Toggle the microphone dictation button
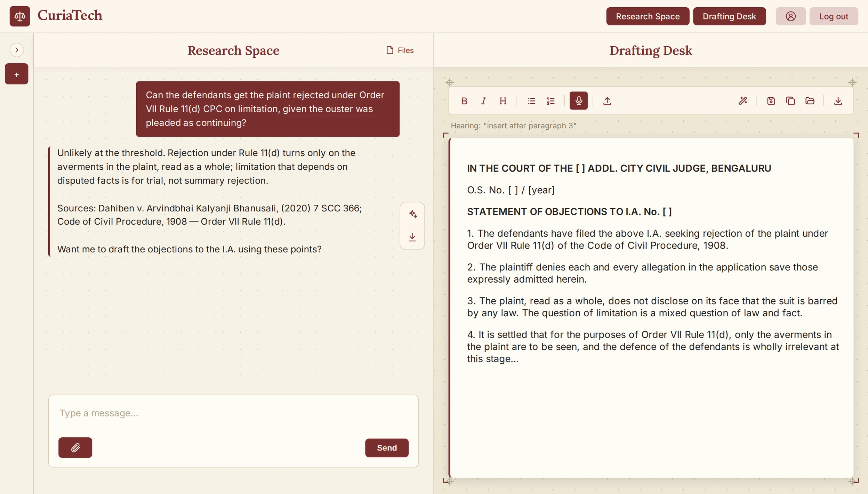This screenshot has width=868, height=494. point(579,101)
